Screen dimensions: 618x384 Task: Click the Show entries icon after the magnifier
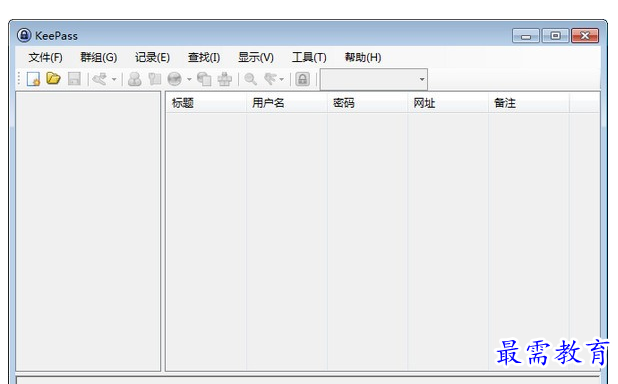[x=270, y=79]
